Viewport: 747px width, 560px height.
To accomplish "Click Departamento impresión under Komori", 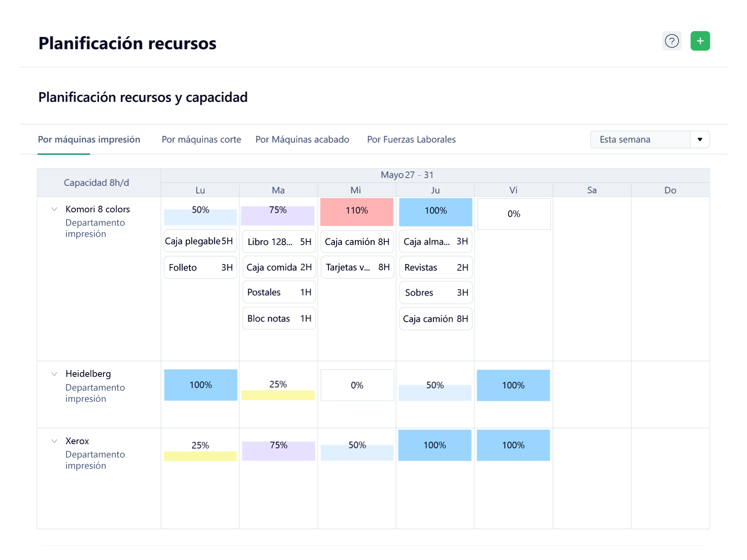I will coord(95,228).
